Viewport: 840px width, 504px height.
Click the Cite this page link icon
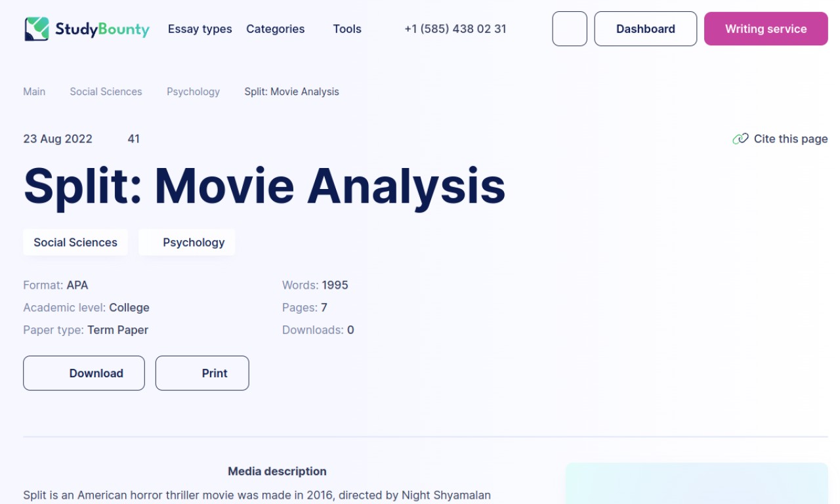point(740,138)
